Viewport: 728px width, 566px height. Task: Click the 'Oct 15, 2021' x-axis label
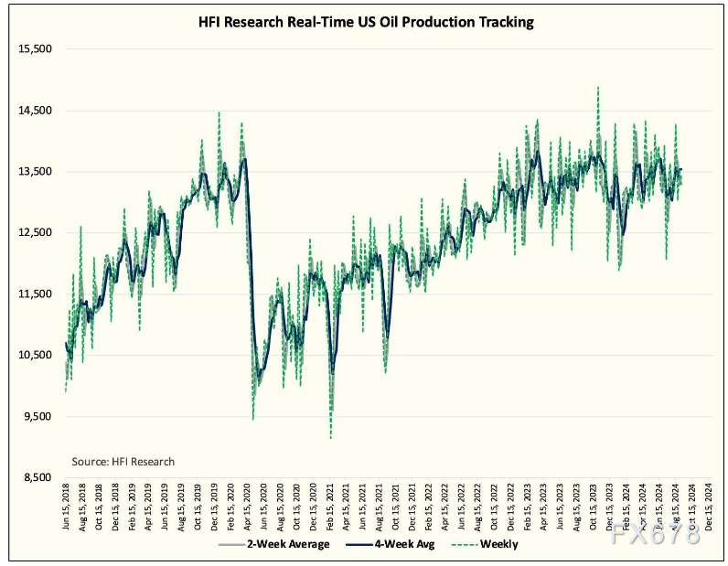[x=395, y=507]
